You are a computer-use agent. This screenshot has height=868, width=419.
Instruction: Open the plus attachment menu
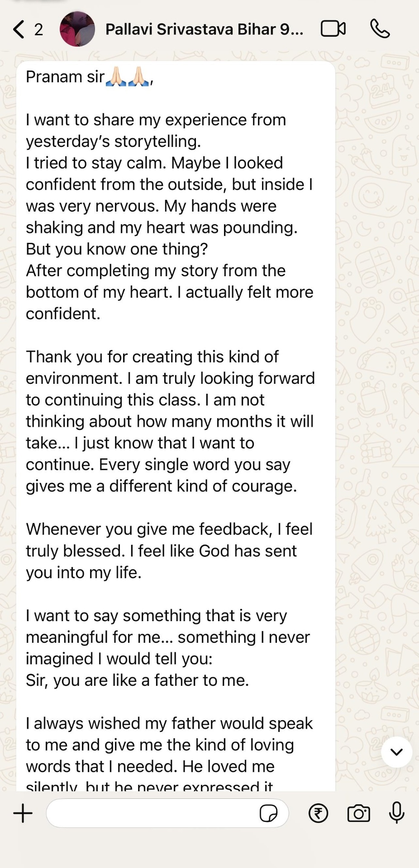pos(23,813)
